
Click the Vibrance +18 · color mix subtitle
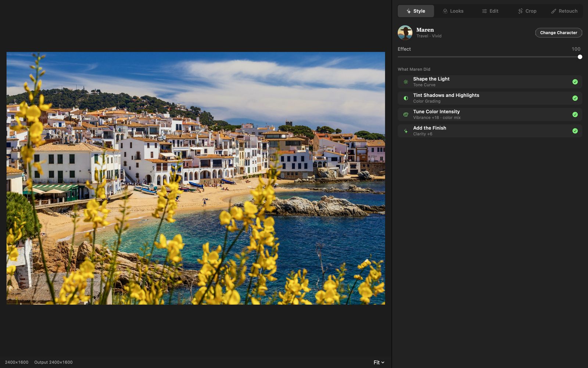point(437,118)
